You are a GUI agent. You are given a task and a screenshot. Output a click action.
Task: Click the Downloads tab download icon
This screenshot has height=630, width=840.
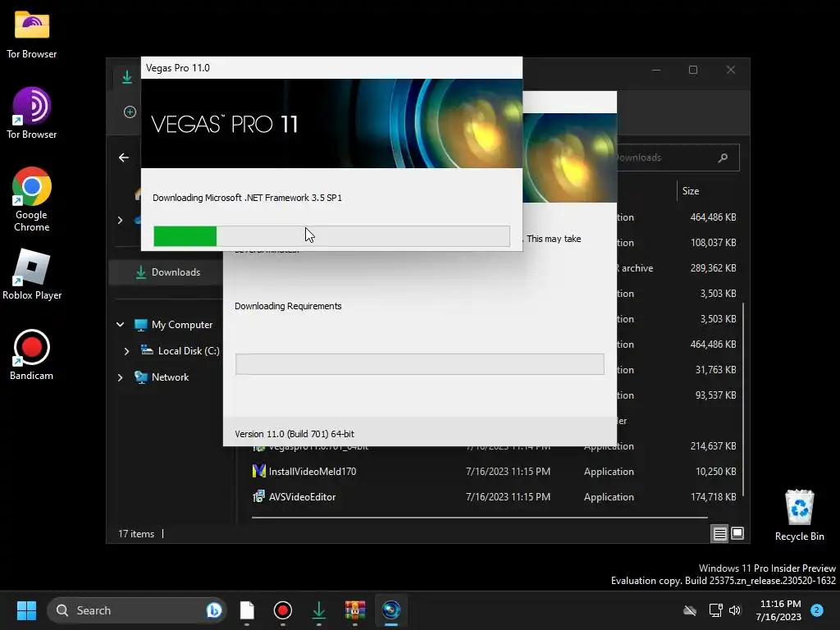127,77
